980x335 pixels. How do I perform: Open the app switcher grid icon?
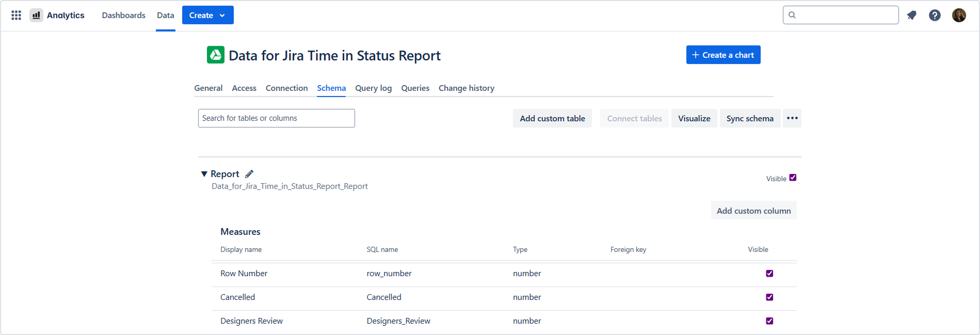(x=16, y=15)
